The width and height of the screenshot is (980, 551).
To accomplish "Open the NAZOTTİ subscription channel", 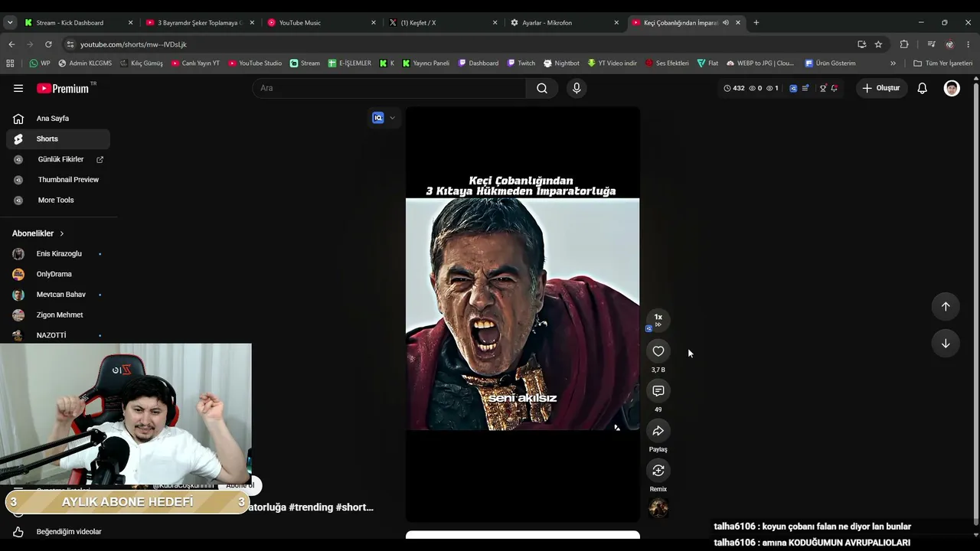I will click(58, 335).
